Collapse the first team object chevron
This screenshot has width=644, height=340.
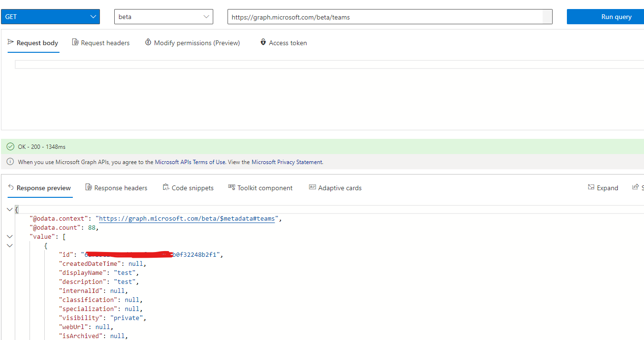tap(10, 245)
